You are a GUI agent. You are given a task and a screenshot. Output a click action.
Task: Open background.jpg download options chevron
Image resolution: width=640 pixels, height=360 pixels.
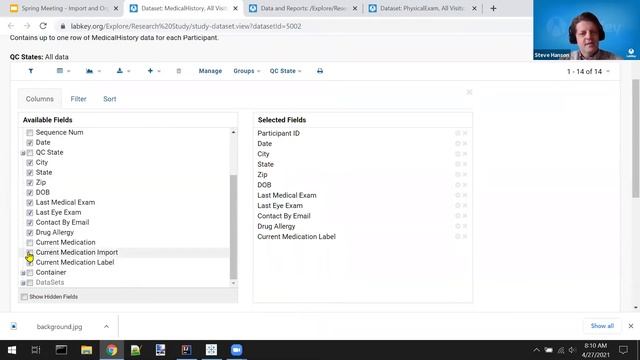[x=106, y=327]
